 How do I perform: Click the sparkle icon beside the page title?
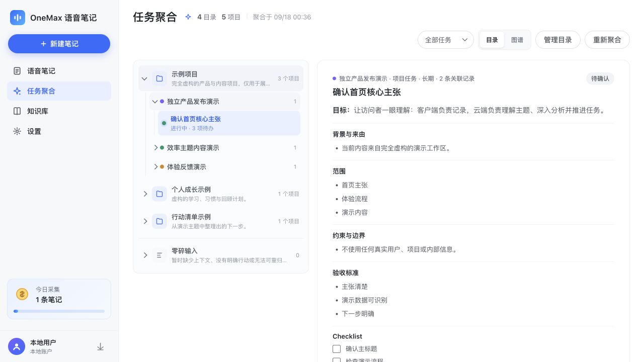[188, 17]
